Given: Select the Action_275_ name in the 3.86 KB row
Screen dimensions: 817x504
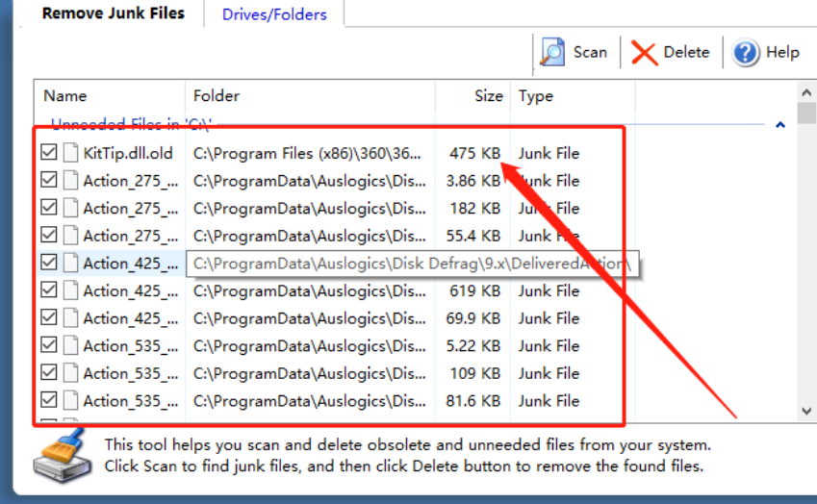Looking at the screenshot, I should point(131,181).
